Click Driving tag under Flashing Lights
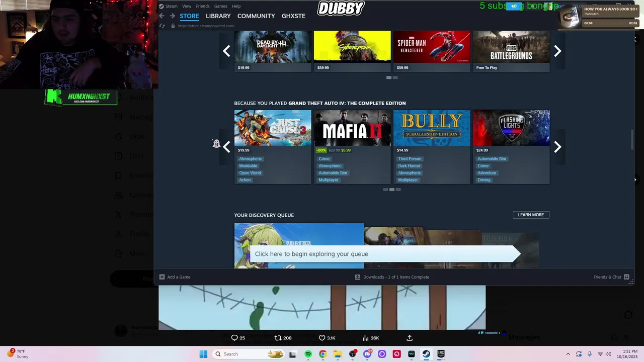The image size is (644, 362). click(x=484, y=180)
